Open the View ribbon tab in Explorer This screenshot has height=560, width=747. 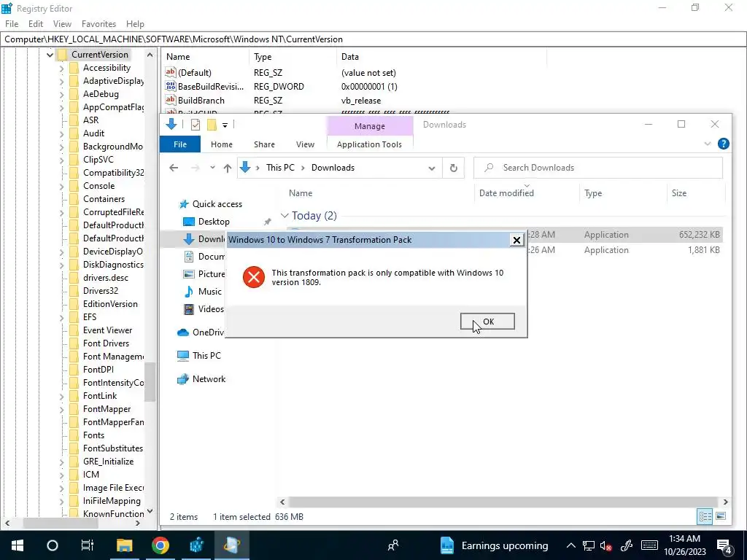[305, 144]
